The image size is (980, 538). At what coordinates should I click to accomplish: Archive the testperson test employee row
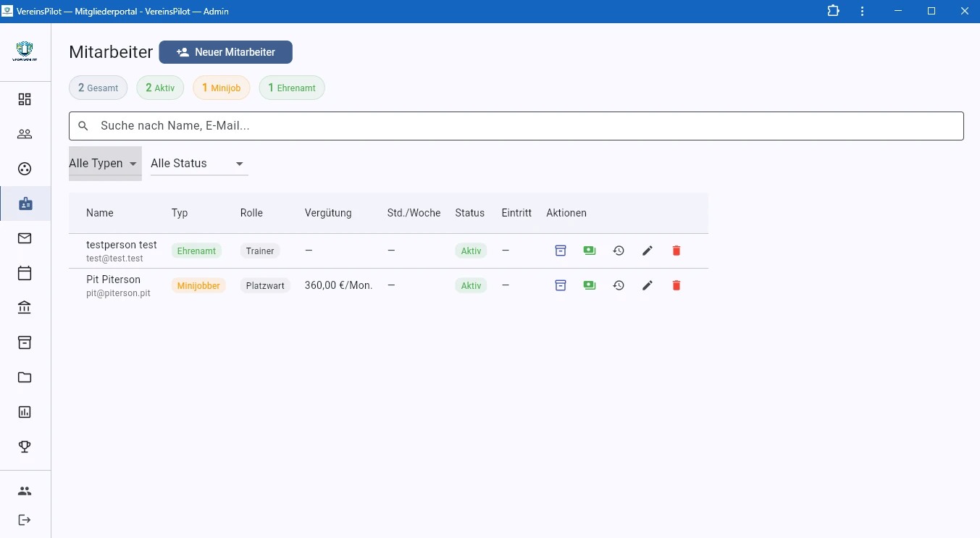click(x=560, y=251)
